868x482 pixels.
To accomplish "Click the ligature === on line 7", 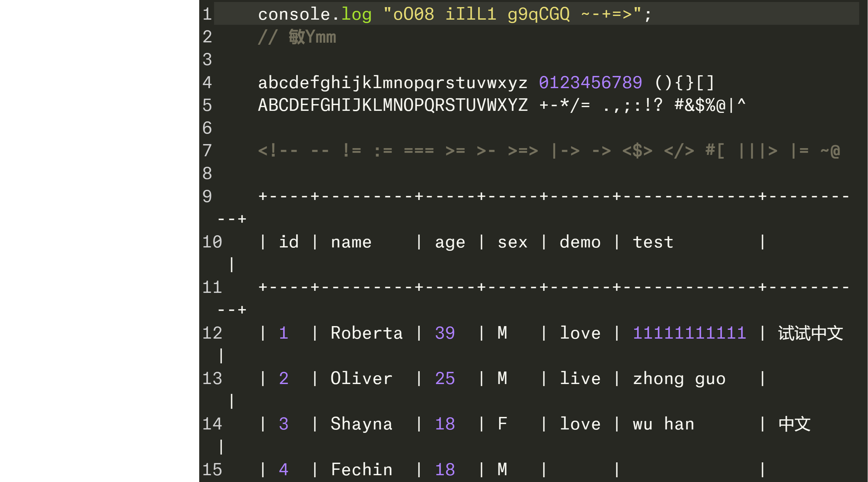I will 419,150.
